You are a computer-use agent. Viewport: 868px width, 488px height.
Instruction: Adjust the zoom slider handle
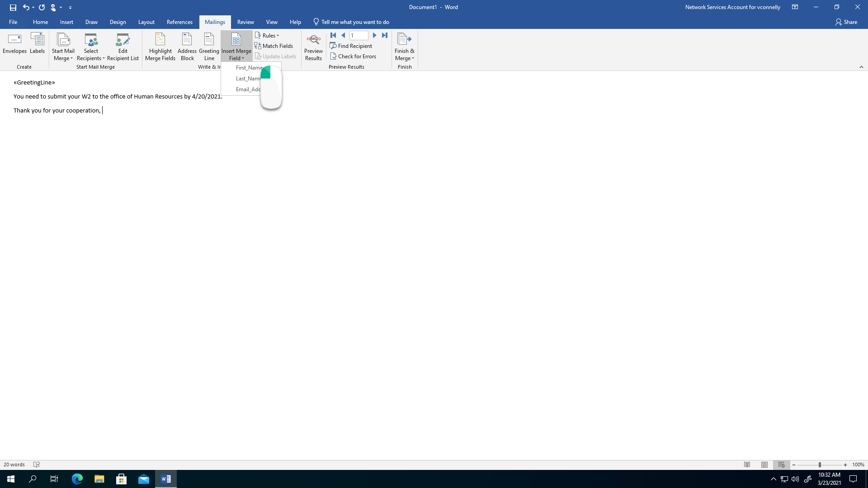click(x=820, y=465)
